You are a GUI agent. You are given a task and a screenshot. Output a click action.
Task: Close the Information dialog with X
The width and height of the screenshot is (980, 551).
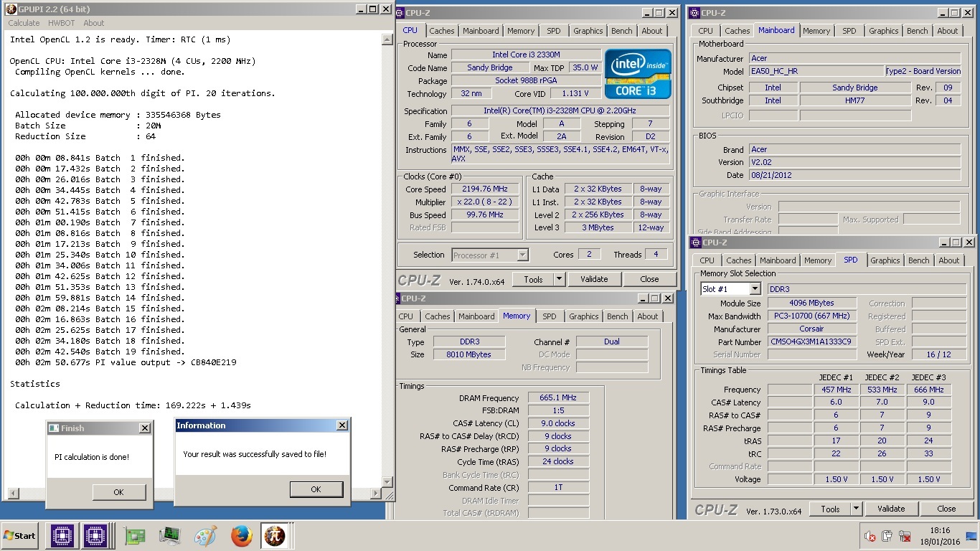(x=341, y=425)
